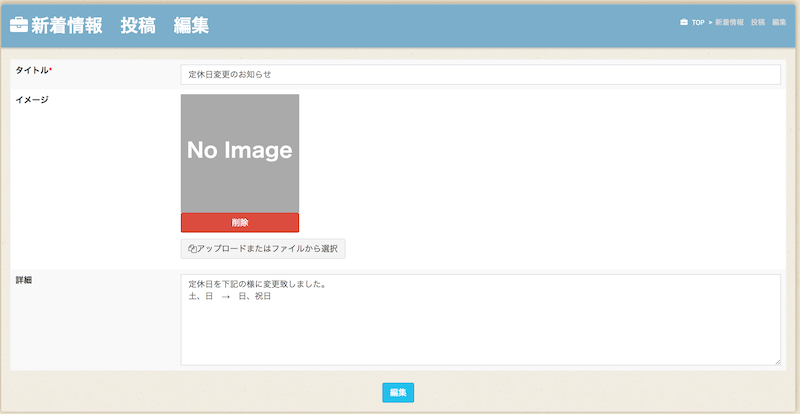
Task: Click the No Image placeholder thumbnail
Action: click(240, 153)
